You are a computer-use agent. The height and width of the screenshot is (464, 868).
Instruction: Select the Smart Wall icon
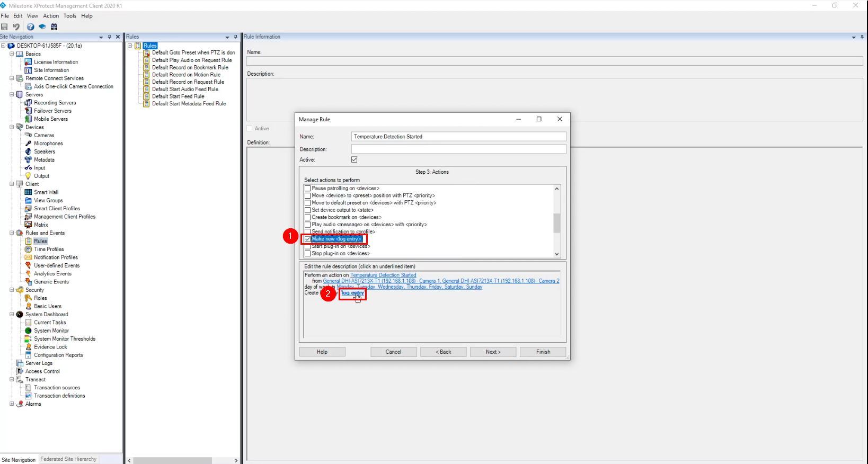29,192
